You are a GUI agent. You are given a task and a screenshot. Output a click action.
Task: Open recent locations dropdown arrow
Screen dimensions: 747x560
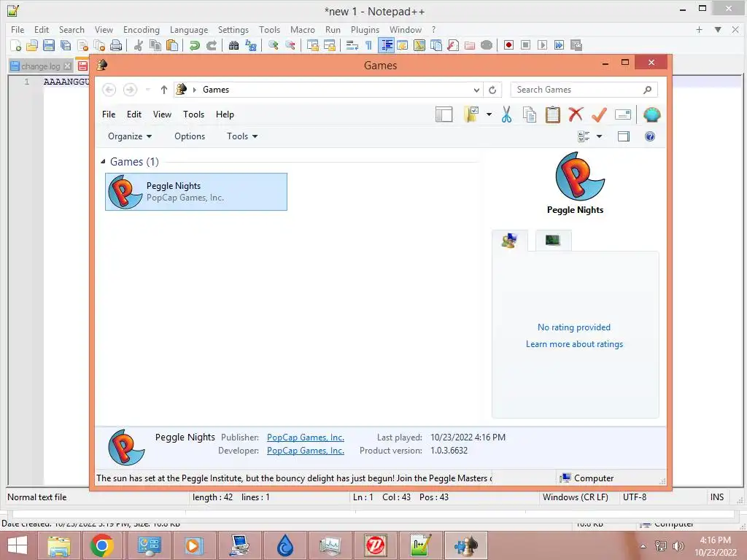point(148,90)
